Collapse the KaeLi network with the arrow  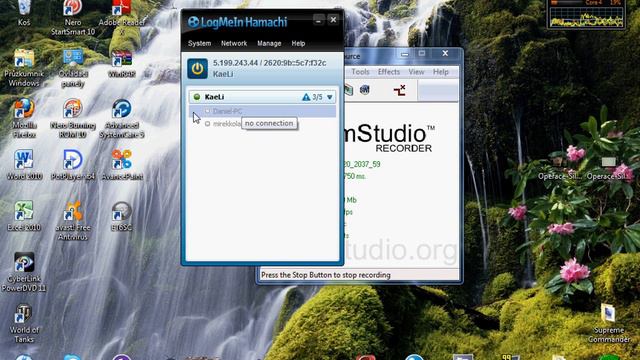coord(330,97)
